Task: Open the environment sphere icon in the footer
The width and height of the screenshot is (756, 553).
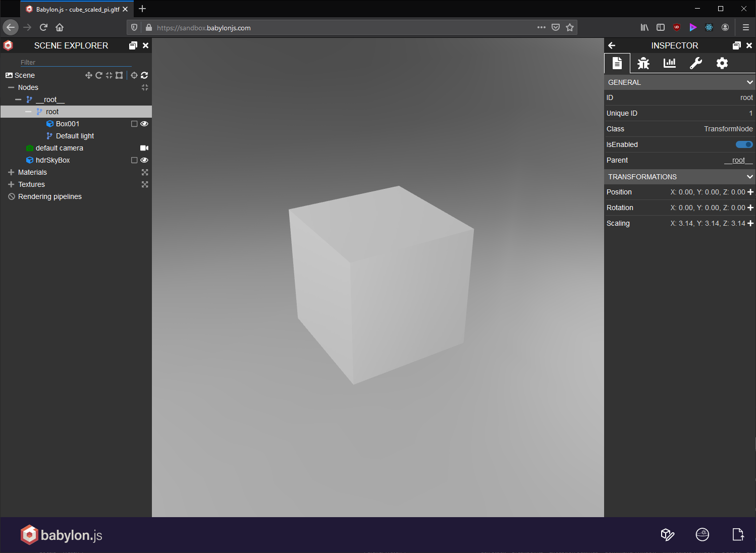Action: [x=702, y=534]
